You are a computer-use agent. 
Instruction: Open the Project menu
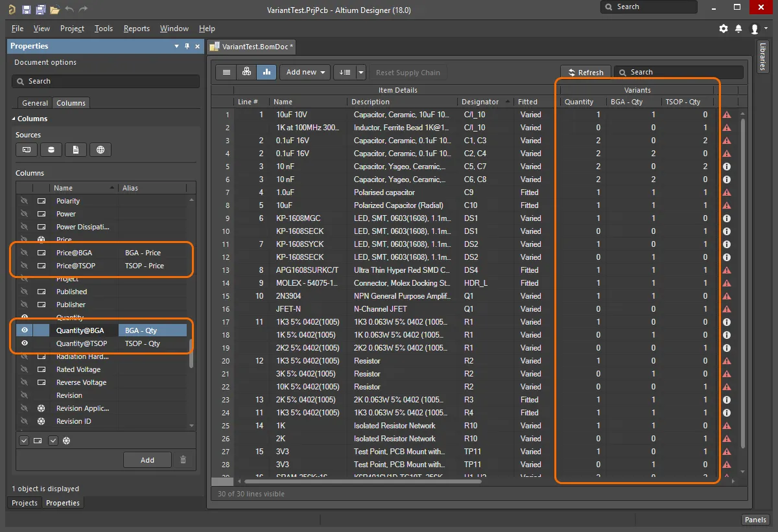72,29
